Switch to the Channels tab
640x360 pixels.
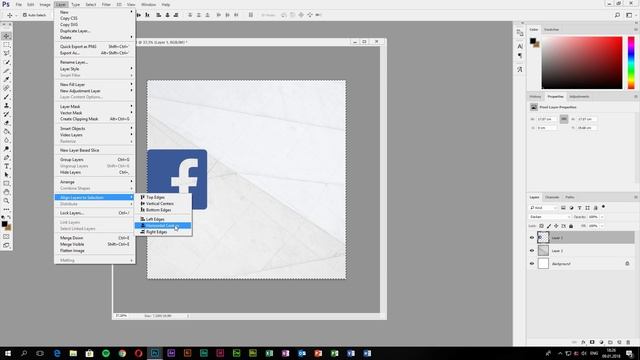(x=552, y=197)
